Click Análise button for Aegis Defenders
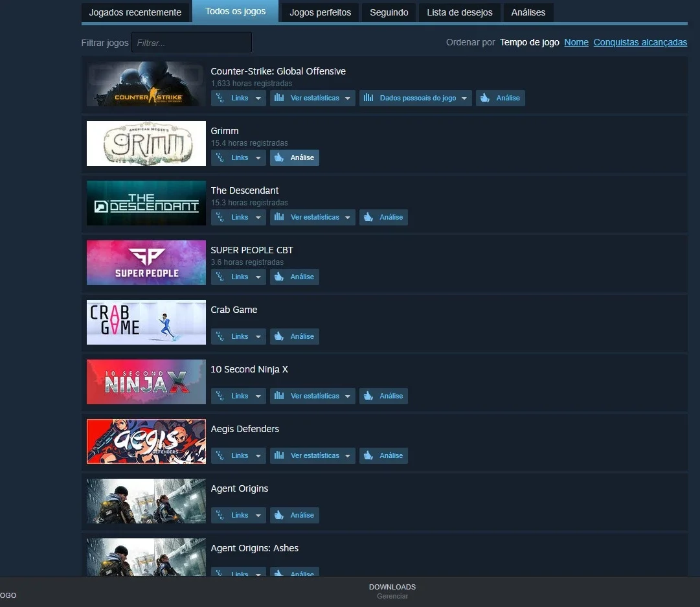This screenshot has width=700, height=607. click(383, 455)
